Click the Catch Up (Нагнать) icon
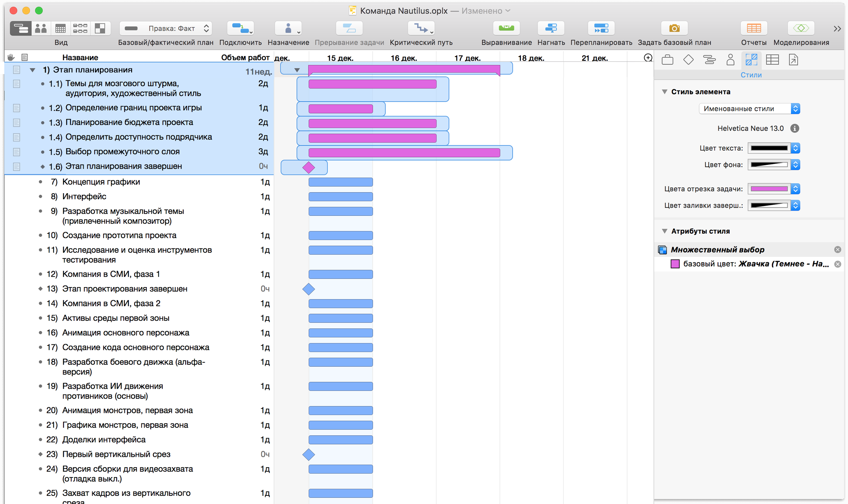The image size is (848, 504). coord(551,28)
